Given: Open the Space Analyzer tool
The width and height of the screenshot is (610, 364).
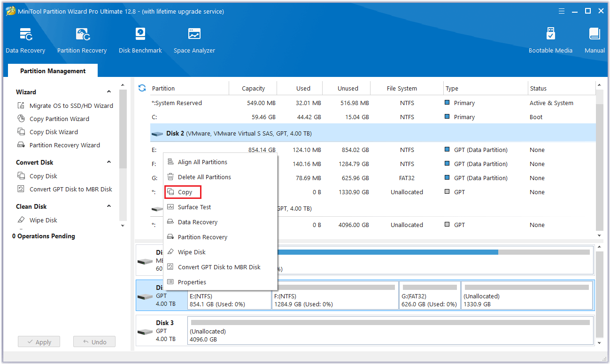Looking at the screenshot, I should pos(194,41).
